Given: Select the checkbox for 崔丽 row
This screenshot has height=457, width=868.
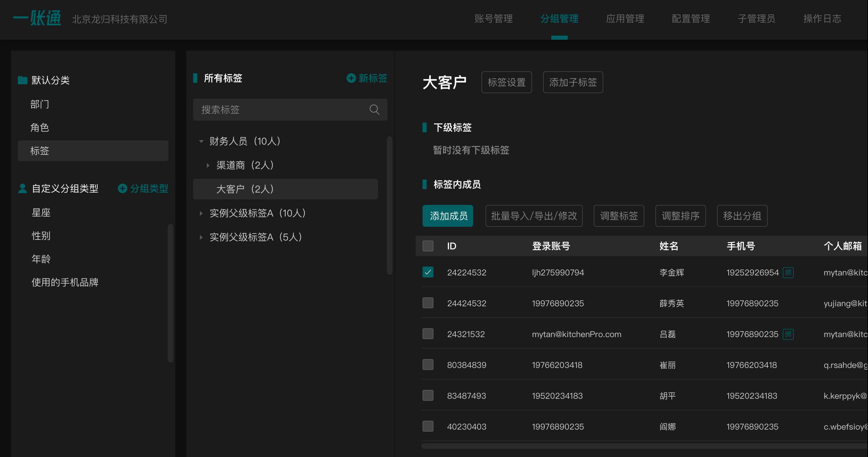Looking at the screenshot, I should (x=428, y=365).
